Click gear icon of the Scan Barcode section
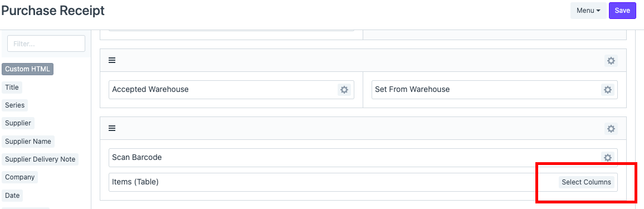 (611, 129)
